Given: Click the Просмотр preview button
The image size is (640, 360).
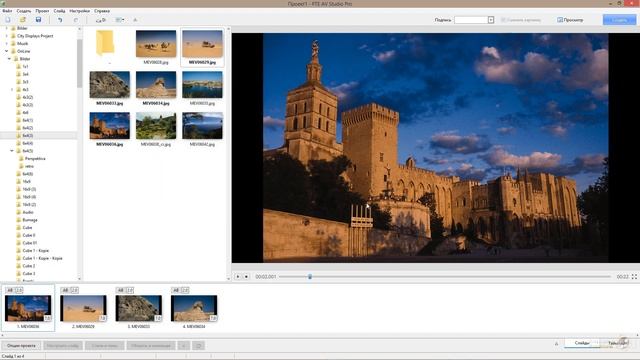Looking at the screenshot, I should [570, 20].
